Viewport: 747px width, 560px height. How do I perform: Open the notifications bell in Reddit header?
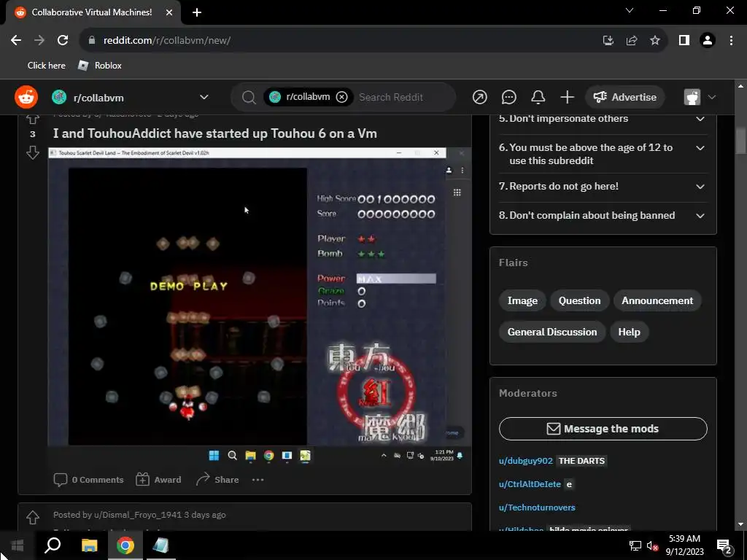click(538, 97)
